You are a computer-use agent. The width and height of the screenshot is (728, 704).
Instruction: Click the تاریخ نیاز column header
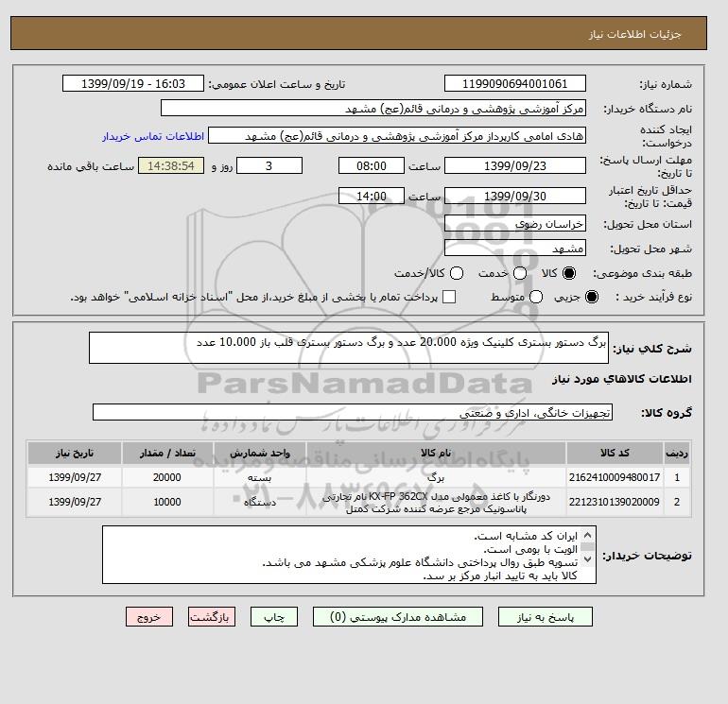75,453
